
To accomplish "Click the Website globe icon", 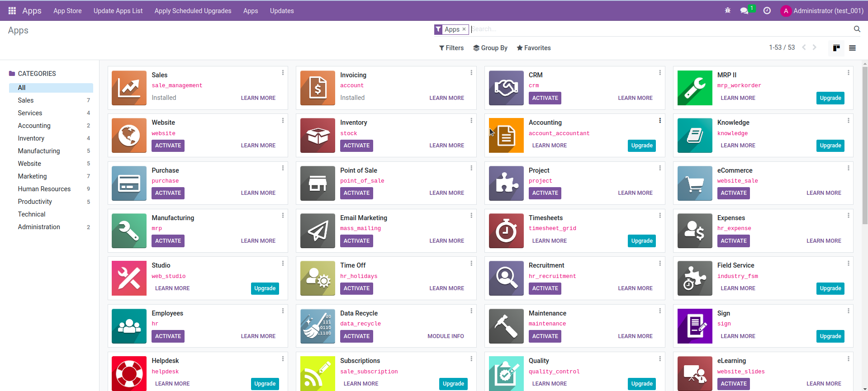I will (x=129, y=135).
